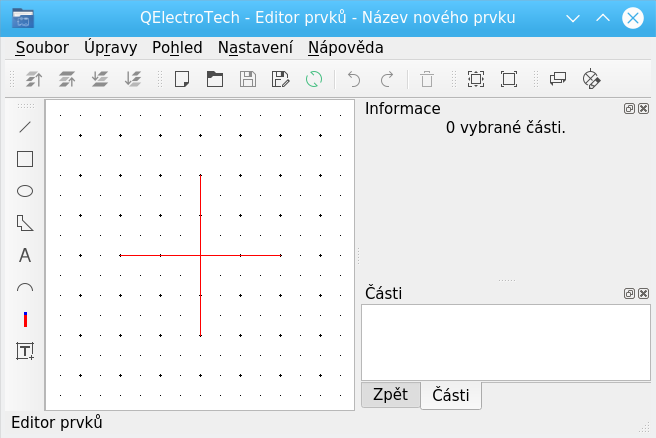Click the green reload icon
The image size is (656, 438).
pos(314,79)
